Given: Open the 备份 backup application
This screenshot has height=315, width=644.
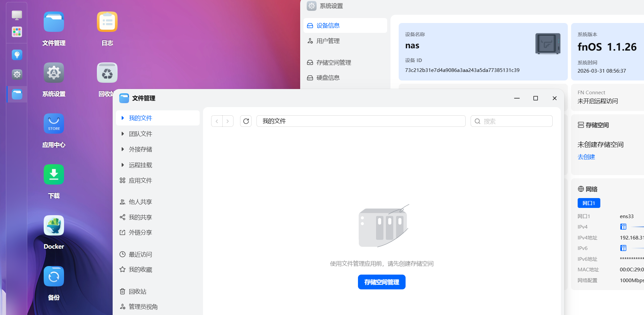Looking at the screenshot, I should click(54, 276).
